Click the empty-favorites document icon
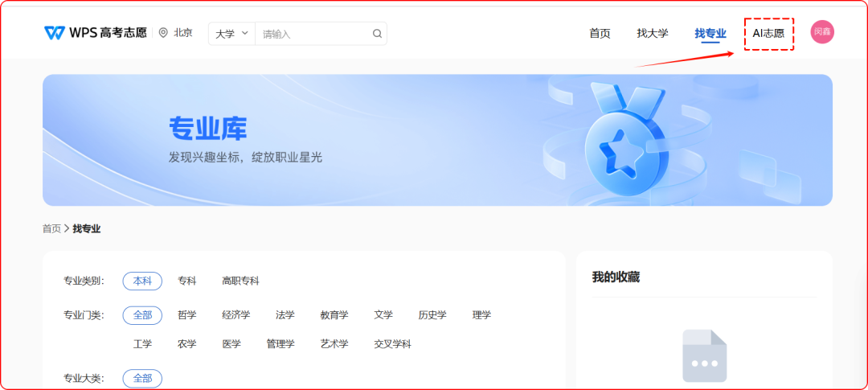868x390 pixels. coord(704,355)
